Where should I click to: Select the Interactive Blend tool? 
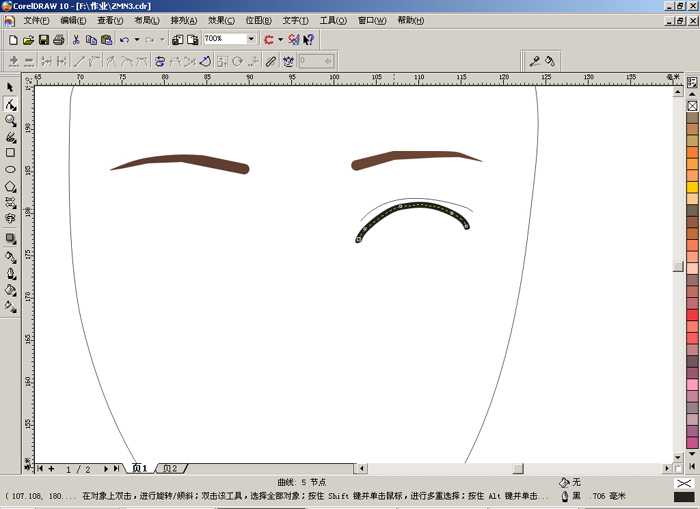10,239
